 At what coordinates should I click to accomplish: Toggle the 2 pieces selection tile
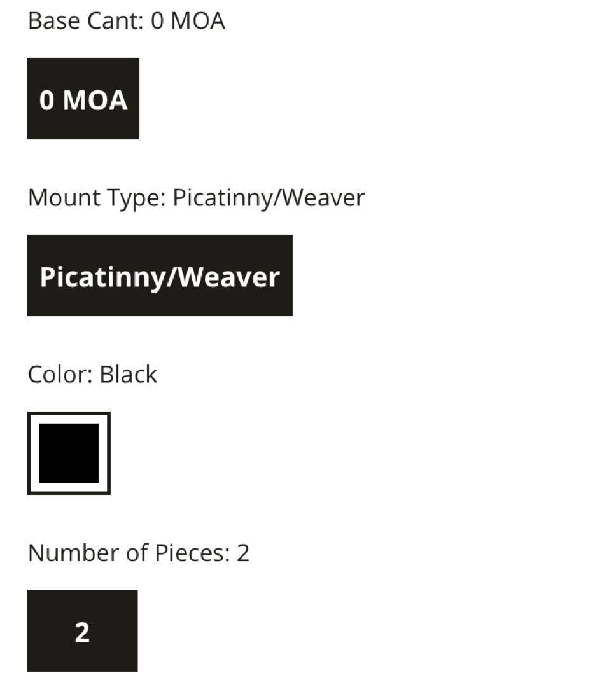82,631
